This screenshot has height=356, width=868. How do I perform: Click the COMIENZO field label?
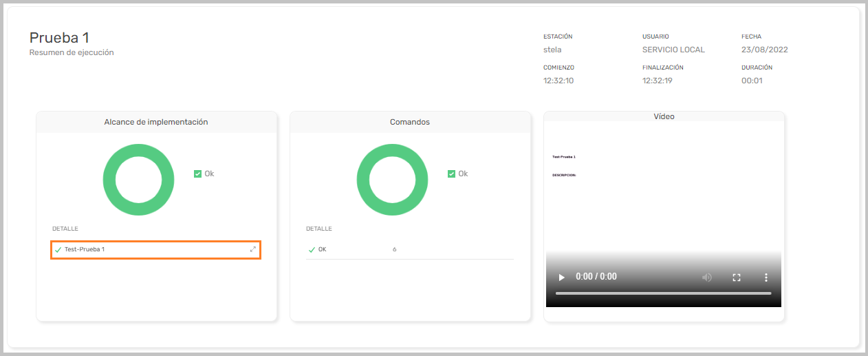click(x=558, y=67)
